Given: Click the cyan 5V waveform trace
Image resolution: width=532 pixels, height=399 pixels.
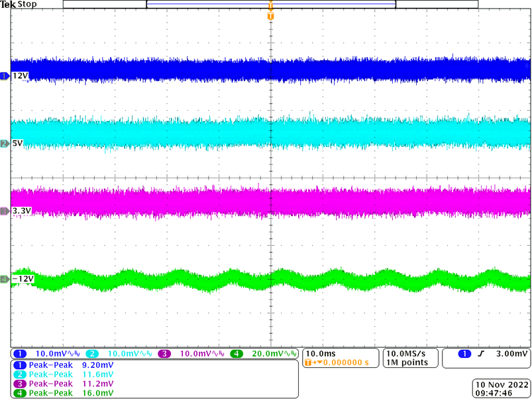Looking at the screenshot, I should (270, 135).
